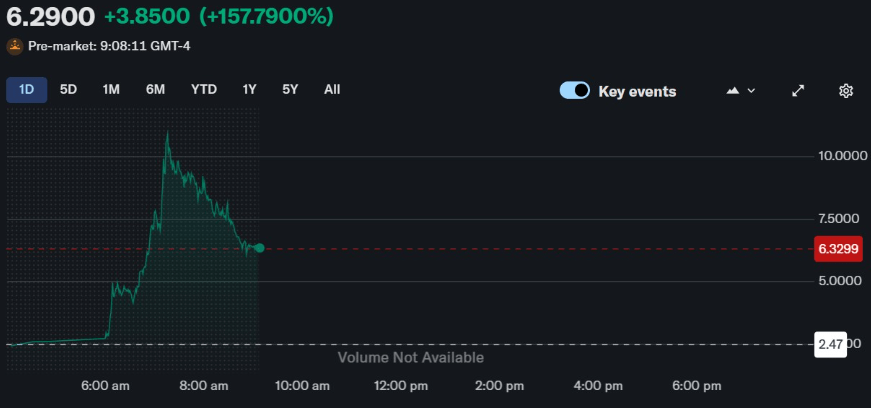
Task: Select the 1D time range tab
Action: (x=27, y=89)
